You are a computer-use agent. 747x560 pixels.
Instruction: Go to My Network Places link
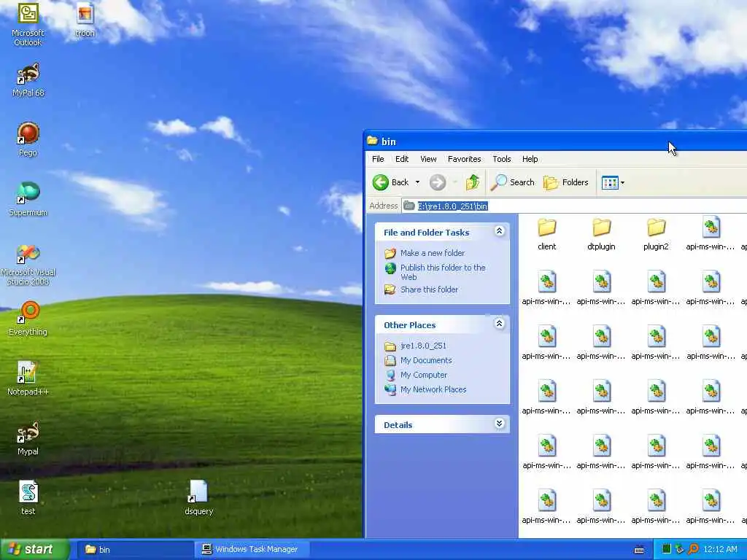click(433, 389)
